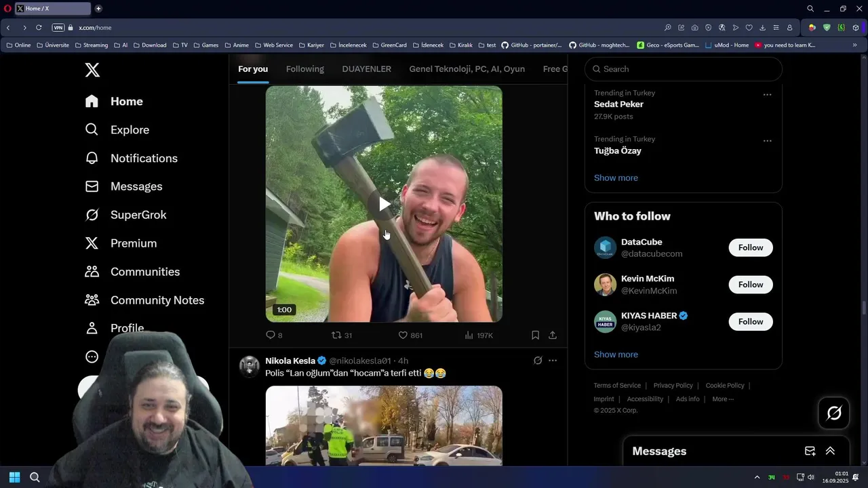
Task: Add page to bookmarks with heart icon
Action: tap(749, 28)
